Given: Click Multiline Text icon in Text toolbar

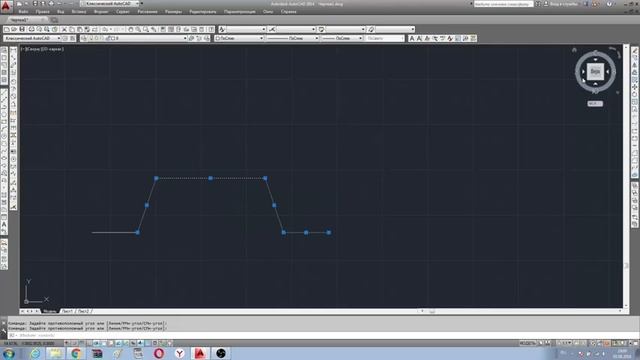Looking at the screenshot, I should point(412,38).
